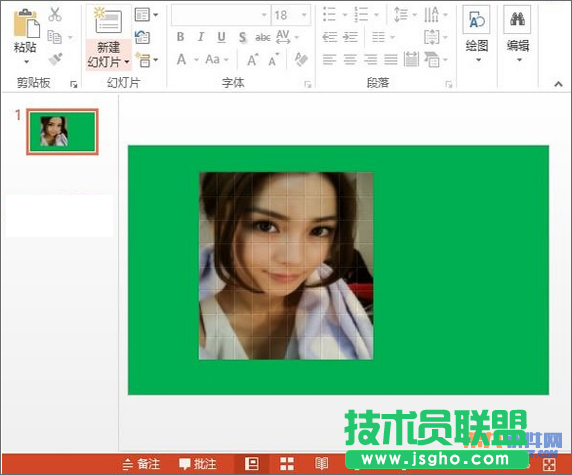The height and width of the screenshot is (475, 572).
Task: Switch to Reading view
Action: point(321,464)
